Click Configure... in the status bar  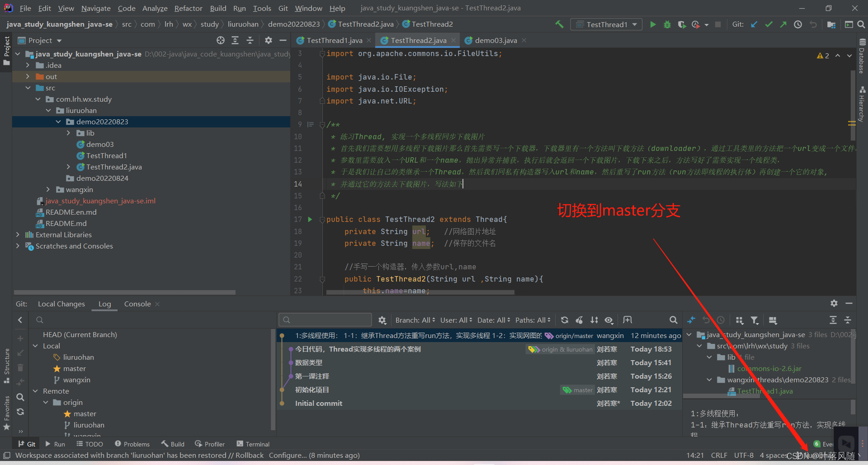(x=288, y=455)
